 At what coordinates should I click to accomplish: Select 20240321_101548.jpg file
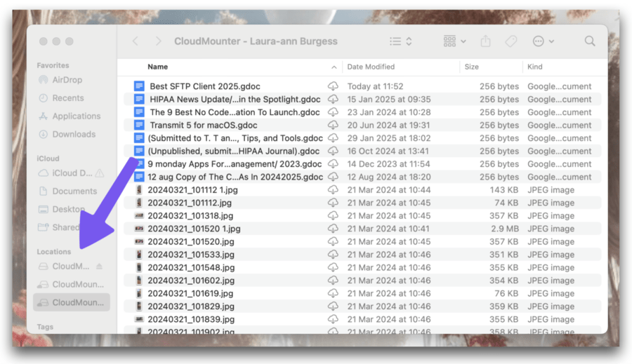pos(191,267)
